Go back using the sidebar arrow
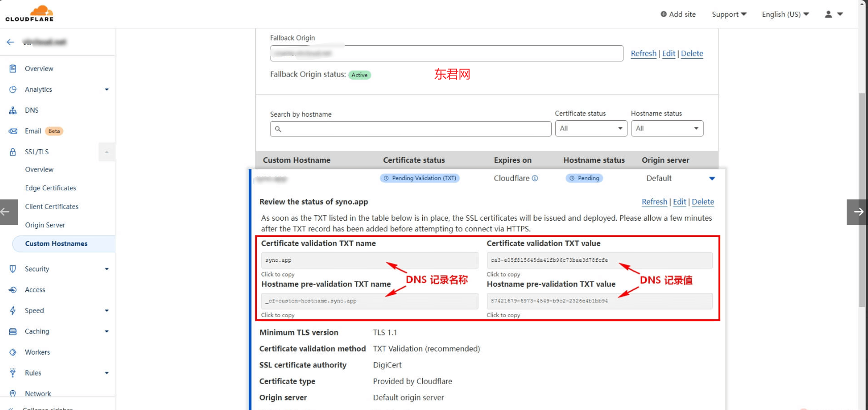Screen dimensions: 868x410 pyautogui.click(x=10, y=42)
